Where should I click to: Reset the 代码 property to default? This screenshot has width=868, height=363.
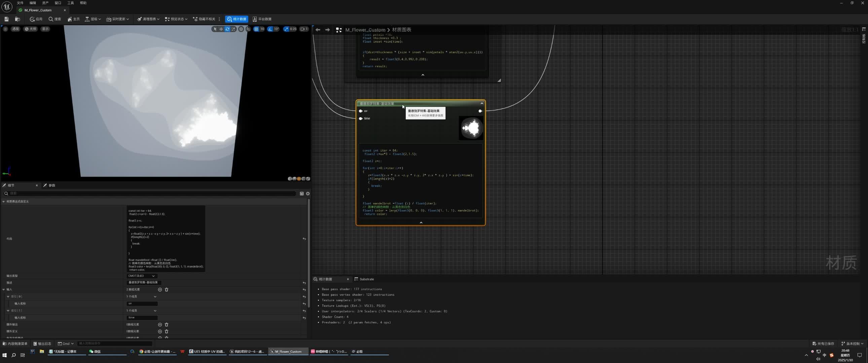(x=304, y=239)
